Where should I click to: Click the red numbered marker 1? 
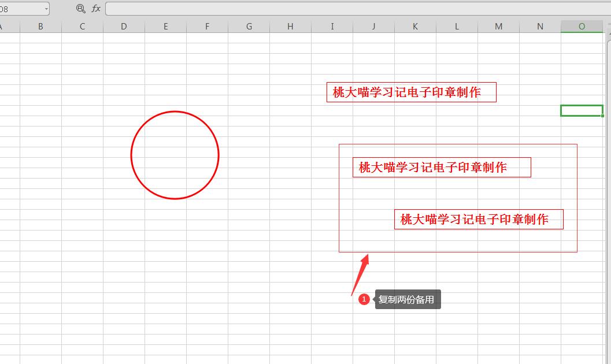[x=364, y=299]
